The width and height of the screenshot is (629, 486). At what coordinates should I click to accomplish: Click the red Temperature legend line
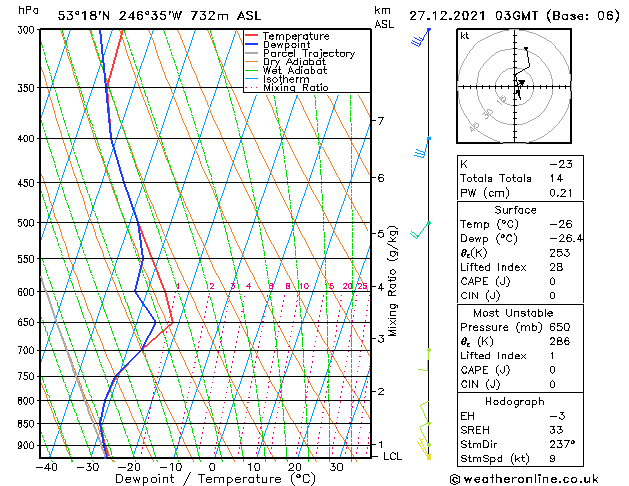point(252,36)
